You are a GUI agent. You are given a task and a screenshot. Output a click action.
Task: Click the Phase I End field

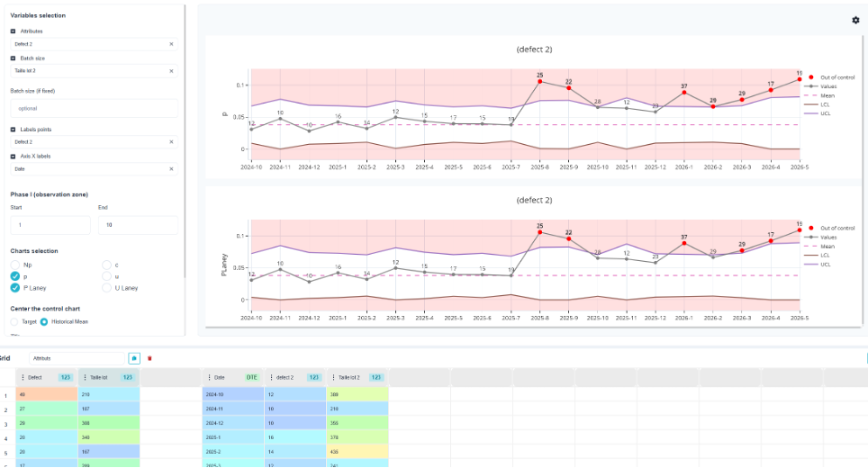[x=138, y=225]
